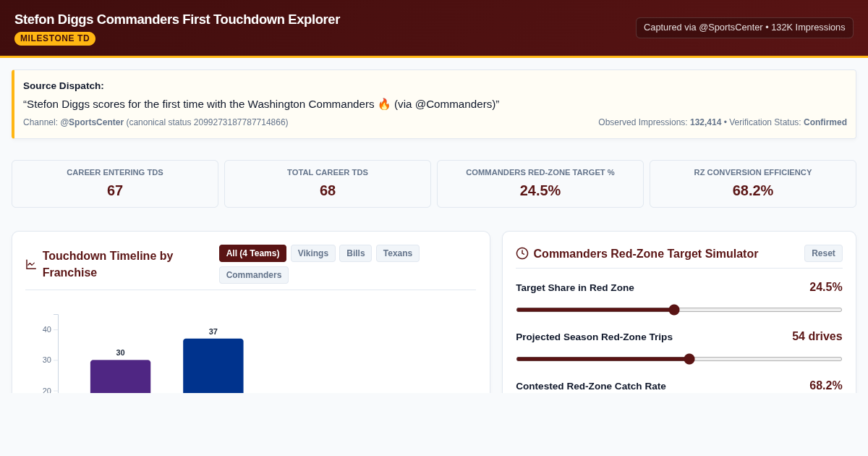
Task: Click the @SportsCenter channel name in dispatch
Action: coord(92,122)
